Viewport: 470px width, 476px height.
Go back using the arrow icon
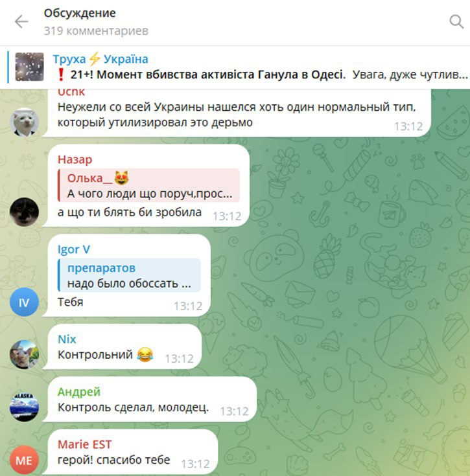[21, 21]
